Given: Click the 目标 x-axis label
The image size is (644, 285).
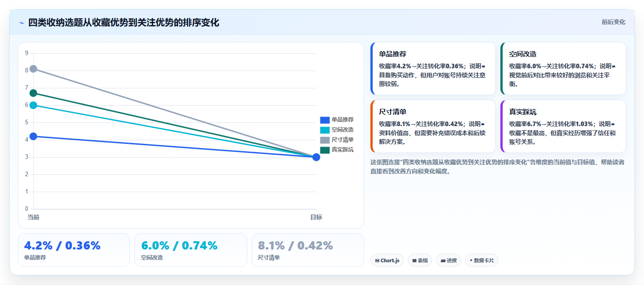Looking at the screenshot, I should (316, 217).
